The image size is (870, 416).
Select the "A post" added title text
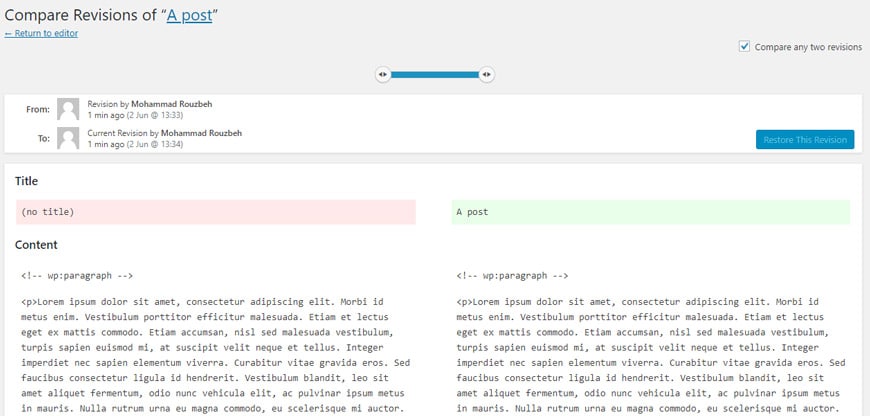click(x=473, y=212)
